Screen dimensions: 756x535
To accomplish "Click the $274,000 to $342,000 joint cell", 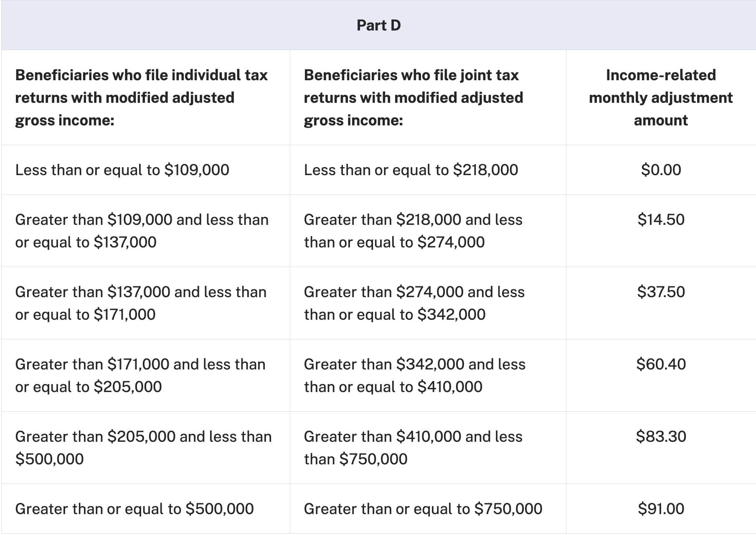I will 414,303.
